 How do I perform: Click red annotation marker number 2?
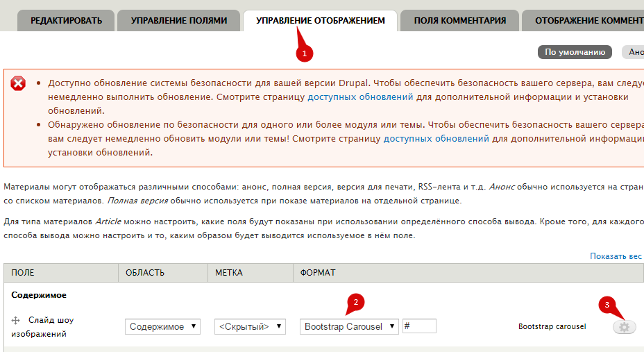click(355, 301)
